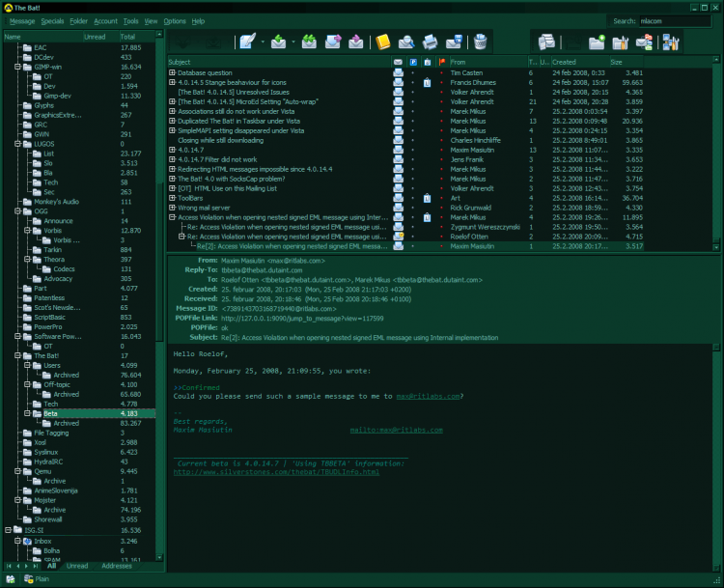Image resolution: width=724 pixels, height=588 pixels.
Task: Collapse the top-level 'Access Violation' thread
Action: (172, 217)
